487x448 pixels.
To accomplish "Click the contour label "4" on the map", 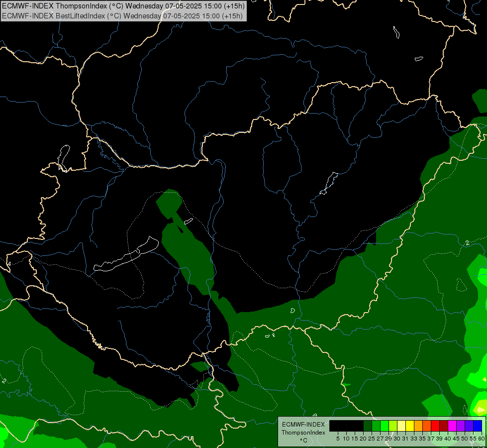I will click(9, 264).
